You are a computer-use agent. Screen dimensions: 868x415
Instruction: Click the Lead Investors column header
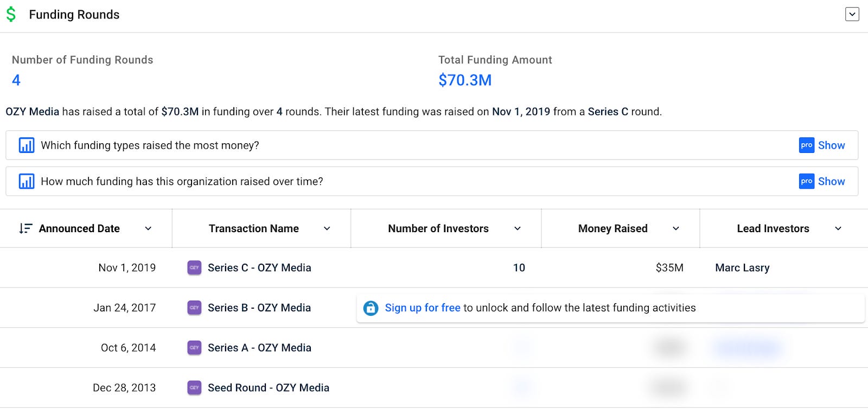point(773,228)
